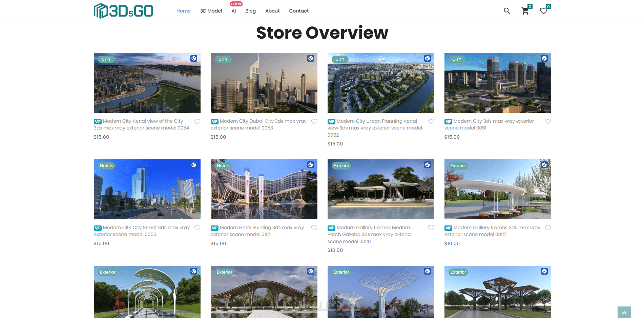644x318 pixels.
Task: Add model 0051 to wishlist
Action: click(548, 121)
